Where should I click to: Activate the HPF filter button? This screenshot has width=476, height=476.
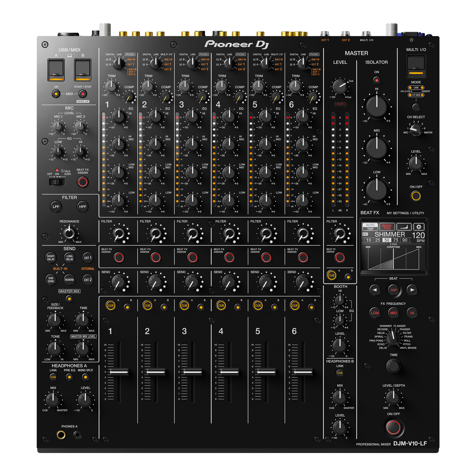click(82, 207)
